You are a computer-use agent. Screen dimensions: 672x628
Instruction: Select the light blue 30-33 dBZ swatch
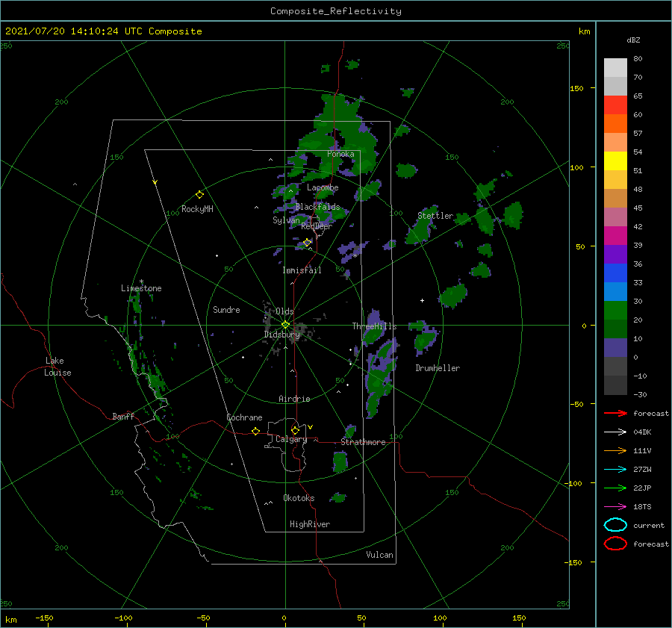[615, 292]
